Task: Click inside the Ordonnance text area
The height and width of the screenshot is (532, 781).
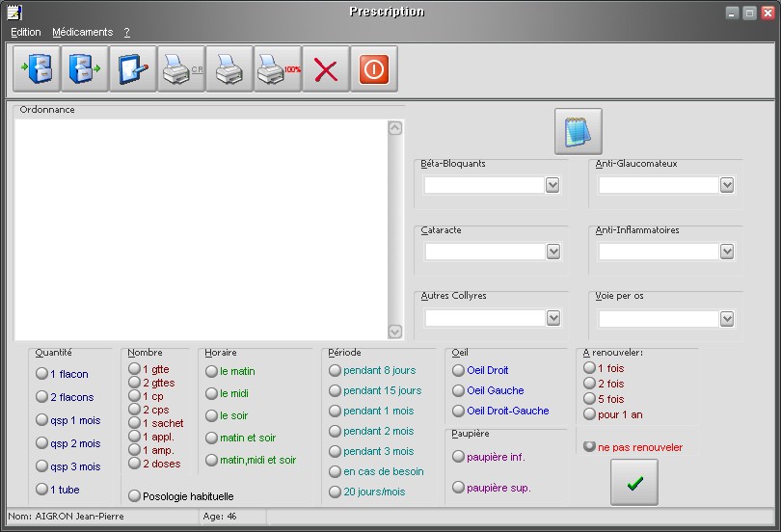Action: 202,229
